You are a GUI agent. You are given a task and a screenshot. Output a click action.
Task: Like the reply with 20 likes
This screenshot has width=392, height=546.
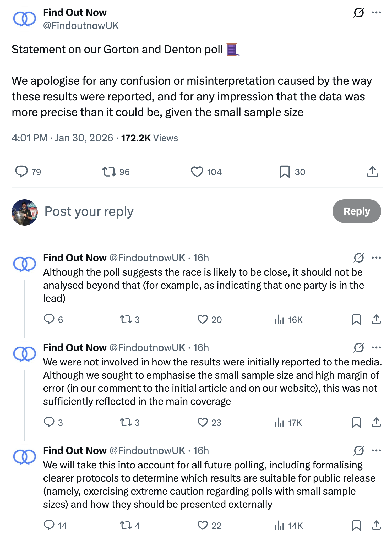(x=203, y=319)
